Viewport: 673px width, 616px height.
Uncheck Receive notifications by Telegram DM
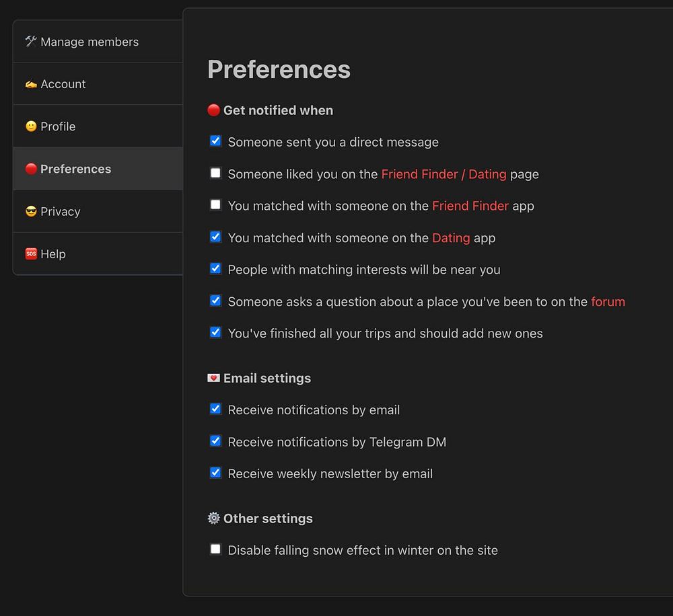tap(215, 441)
